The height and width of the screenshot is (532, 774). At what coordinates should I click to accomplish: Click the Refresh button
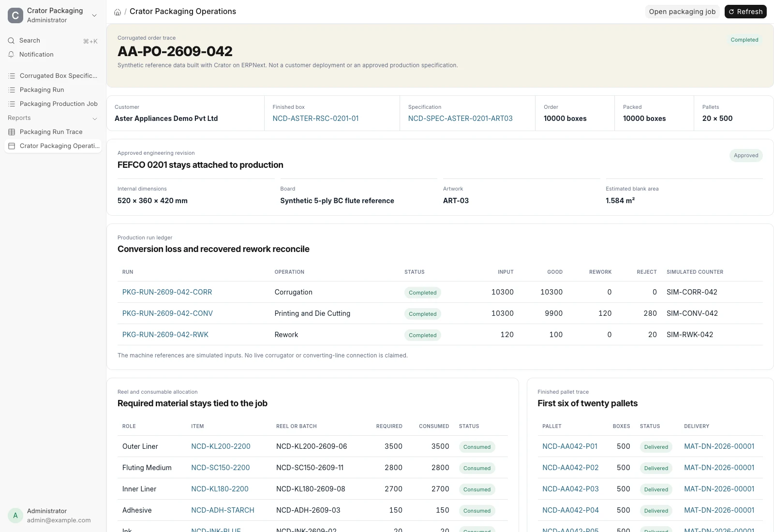[x=745, y=12]
